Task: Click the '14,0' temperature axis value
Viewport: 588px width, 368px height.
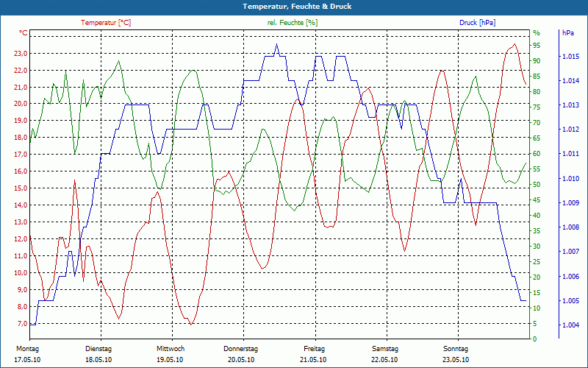Action: 21,205
